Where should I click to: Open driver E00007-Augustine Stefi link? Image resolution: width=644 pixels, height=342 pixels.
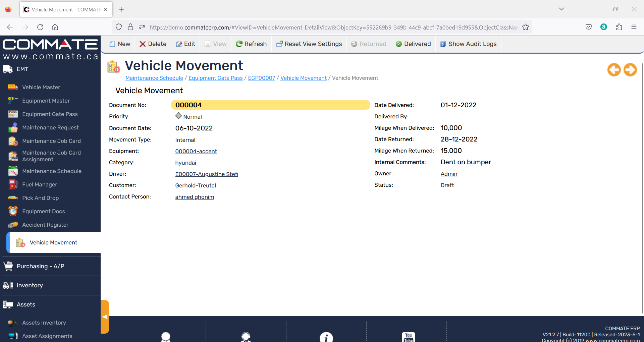click(207, 174)
